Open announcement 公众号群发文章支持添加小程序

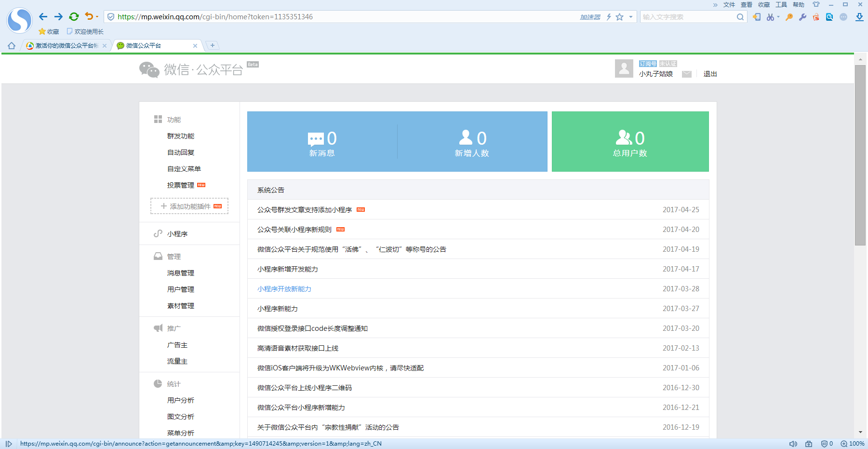(x=305, y=210)
